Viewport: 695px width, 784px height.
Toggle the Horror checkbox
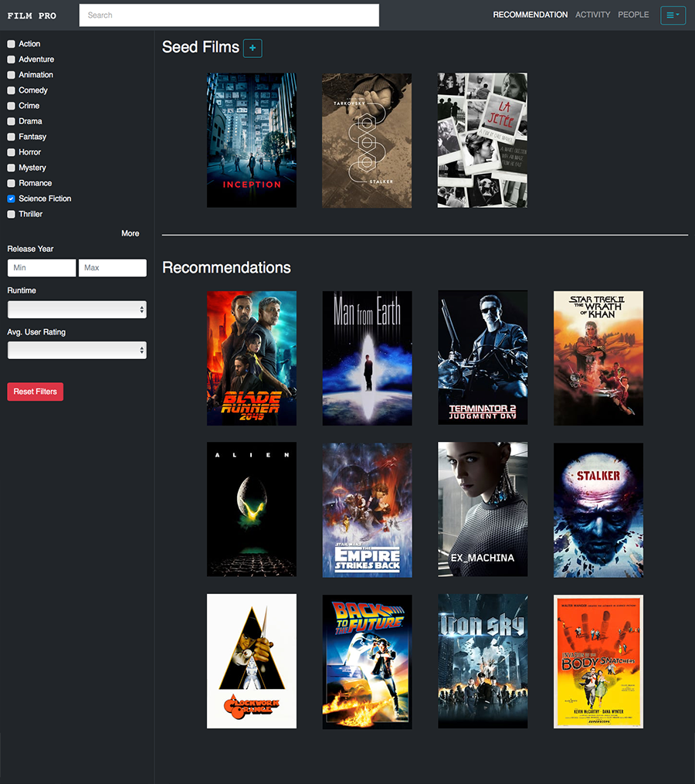pos(11,152)
